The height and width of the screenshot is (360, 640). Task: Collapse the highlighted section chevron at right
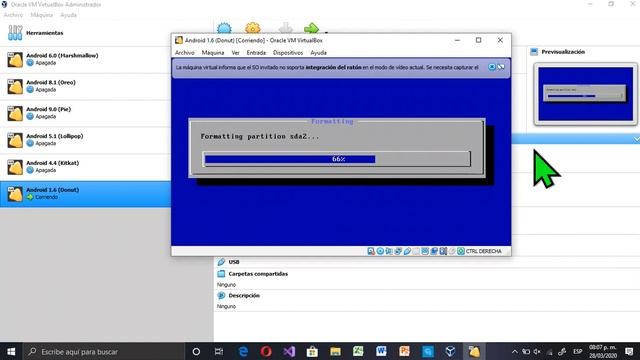[636, 140]
